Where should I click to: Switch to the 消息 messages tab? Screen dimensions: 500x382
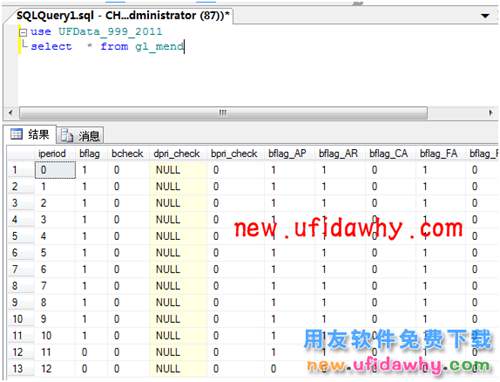[x=80, y=135]
